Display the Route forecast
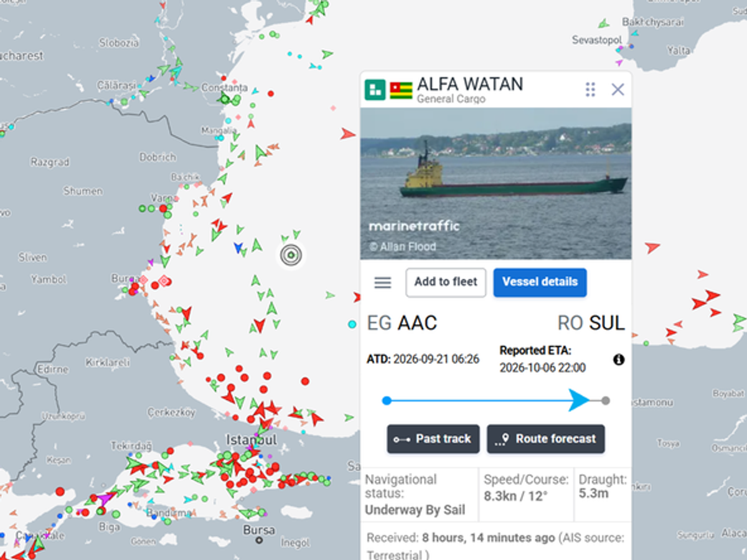This screenshot has height=560, width=747. (x=546, y=439)
